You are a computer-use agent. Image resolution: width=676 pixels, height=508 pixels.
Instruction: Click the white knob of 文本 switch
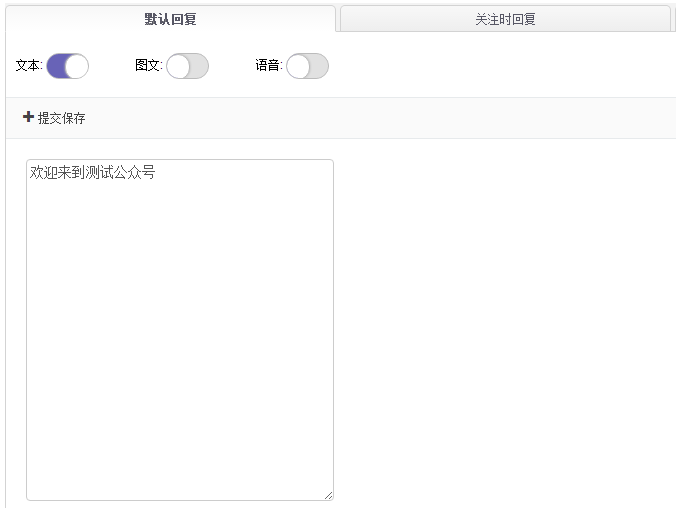77,66
